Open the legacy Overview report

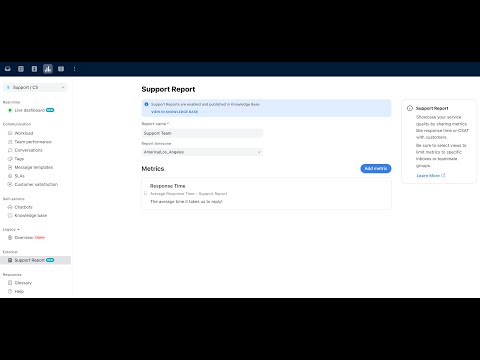(x=24, y=238)
